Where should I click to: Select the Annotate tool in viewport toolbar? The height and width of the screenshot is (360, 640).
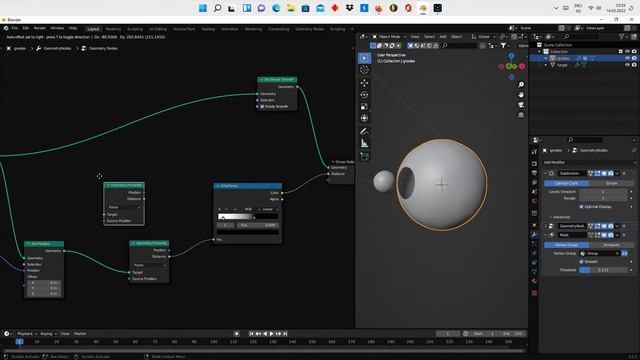coord(364,131)
